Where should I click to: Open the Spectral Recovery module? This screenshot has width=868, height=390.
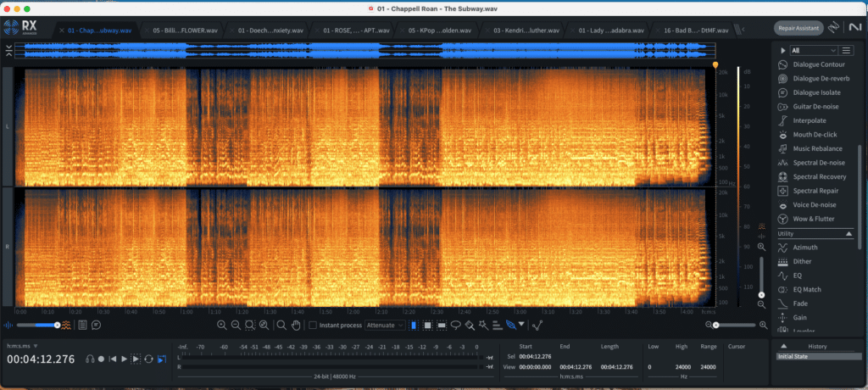(x=811, y=176)
